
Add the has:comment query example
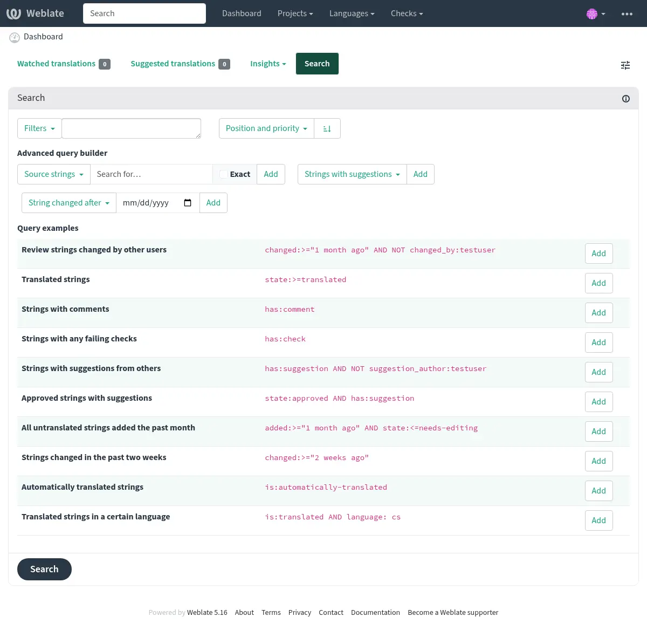click(x=598, y=313)
